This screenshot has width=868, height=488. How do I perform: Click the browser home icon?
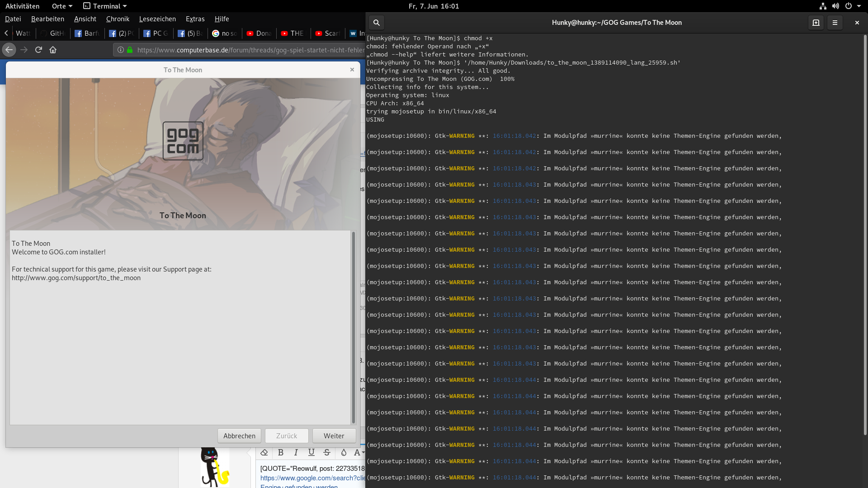[53, 50]
